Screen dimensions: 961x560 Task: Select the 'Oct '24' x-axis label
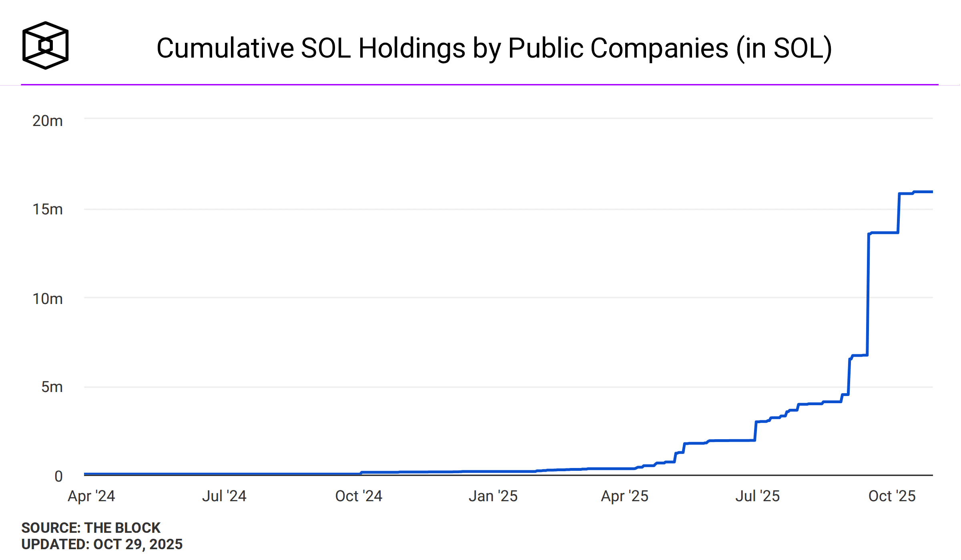(x=359, y=496)
